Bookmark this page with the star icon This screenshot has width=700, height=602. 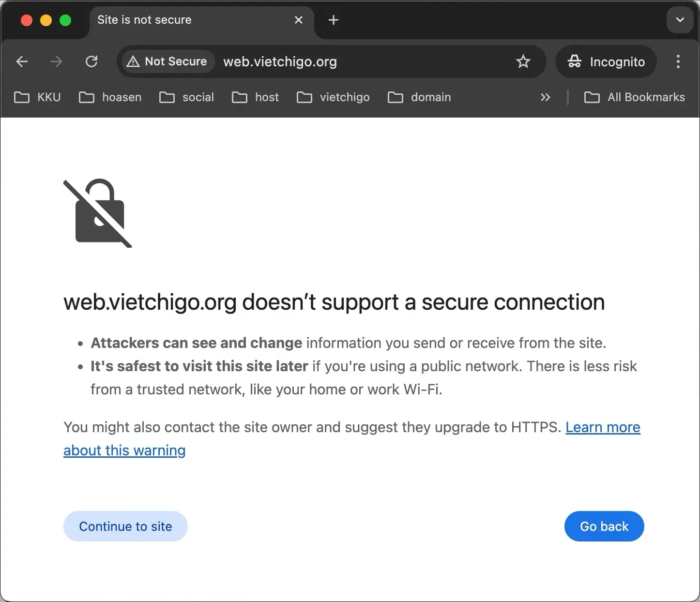[x=523, y=61]
